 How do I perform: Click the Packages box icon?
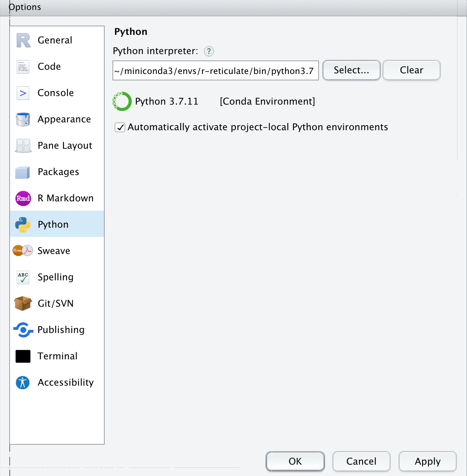click(x=23, y=172)
